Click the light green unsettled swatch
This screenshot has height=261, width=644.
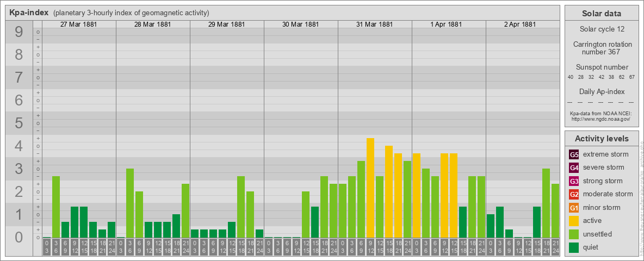(x=574, y=234)
